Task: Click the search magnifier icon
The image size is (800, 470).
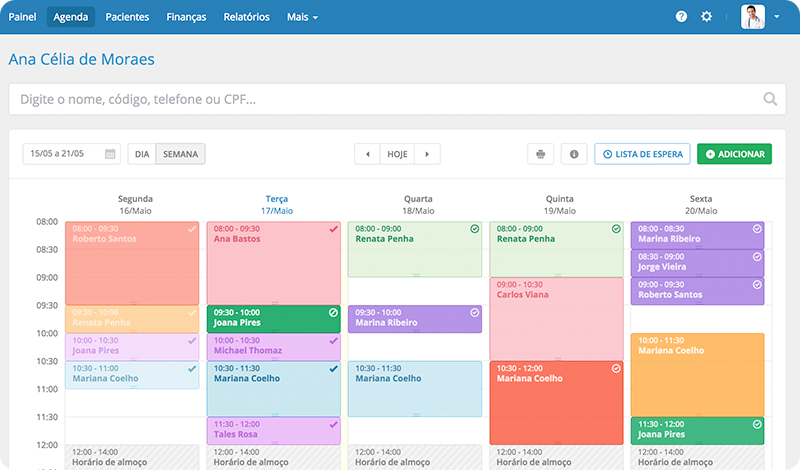Action: (770, 99)
